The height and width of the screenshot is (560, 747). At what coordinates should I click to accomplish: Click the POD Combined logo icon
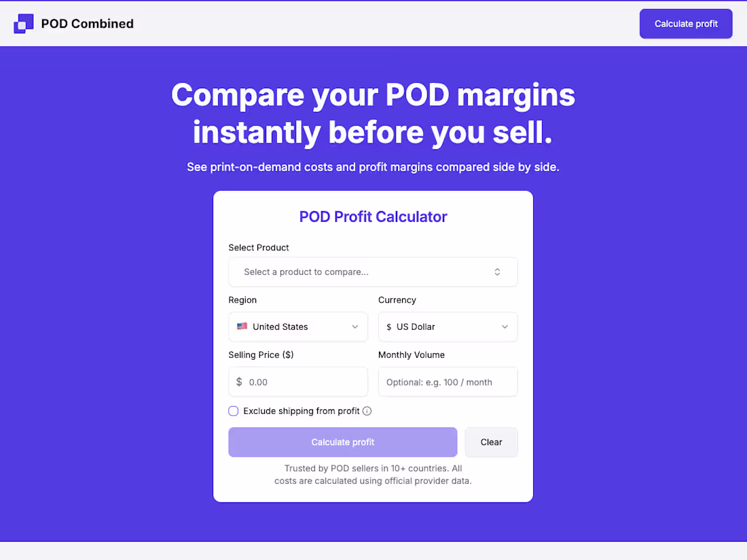[x=24, y=23]
